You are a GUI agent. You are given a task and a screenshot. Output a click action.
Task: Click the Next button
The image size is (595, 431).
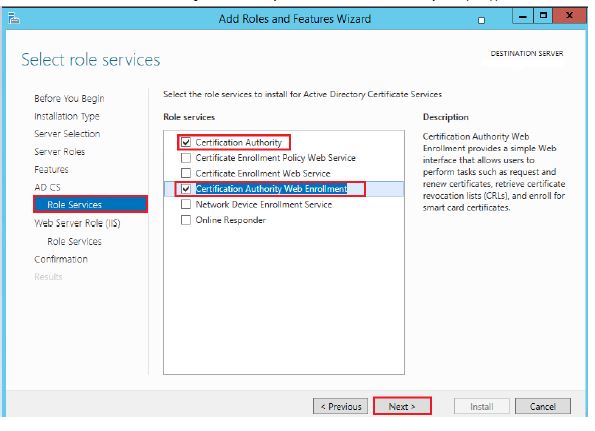click(402, 406)
